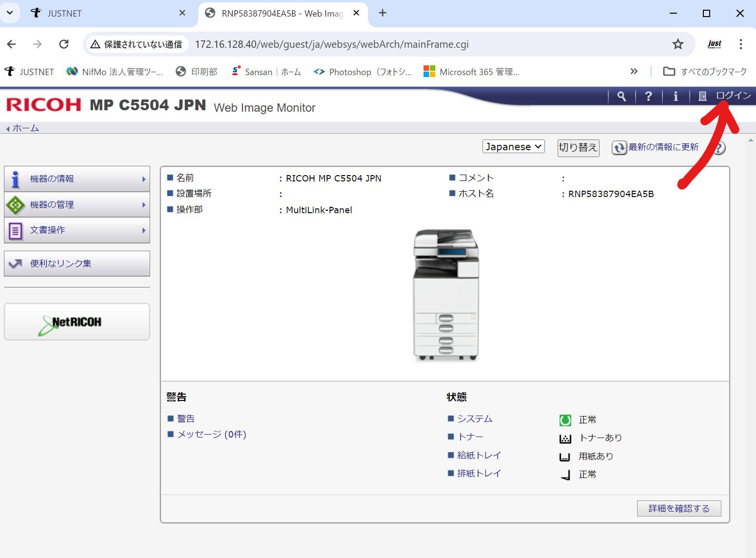Open 機器の情報 menu
756x558 pixels.
tap(77, 179)
